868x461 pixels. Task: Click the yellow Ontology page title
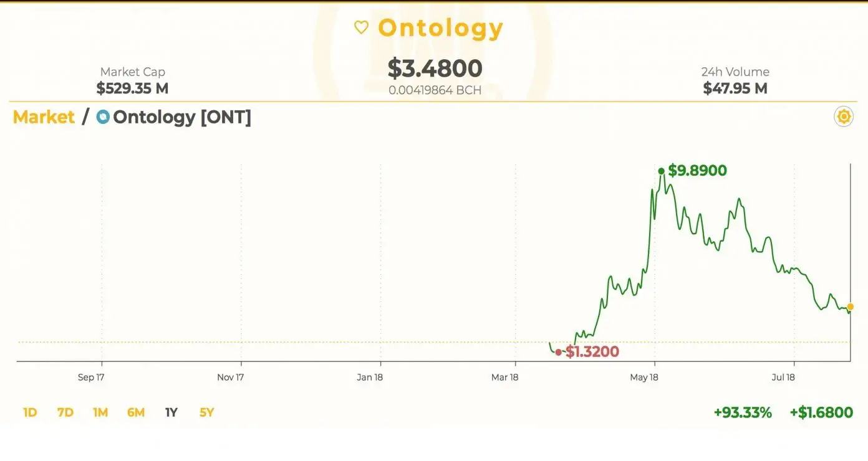point(440,28)
